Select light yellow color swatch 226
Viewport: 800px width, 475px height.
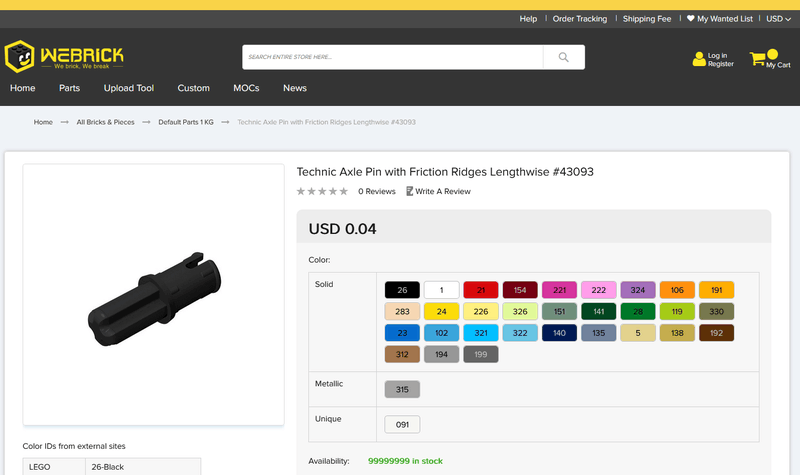coord(481,311)
